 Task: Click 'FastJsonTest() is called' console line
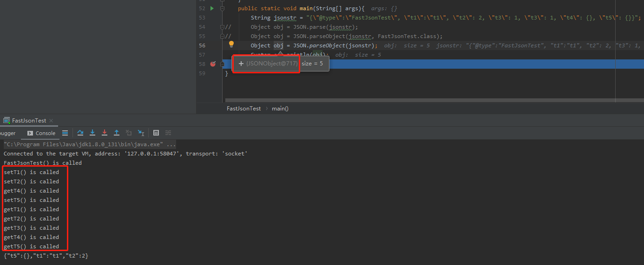pyautogui.click(x=43, y=163)
